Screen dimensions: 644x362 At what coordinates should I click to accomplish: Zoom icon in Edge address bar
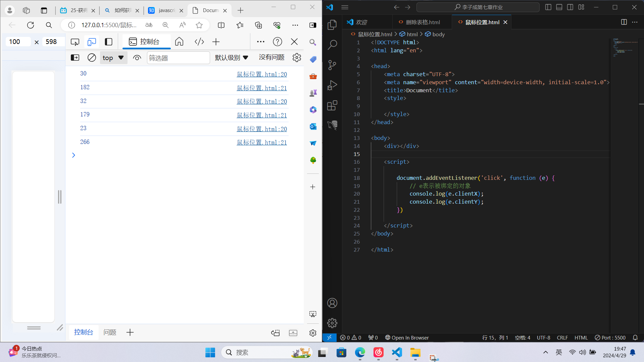click(x=165, y=25)
